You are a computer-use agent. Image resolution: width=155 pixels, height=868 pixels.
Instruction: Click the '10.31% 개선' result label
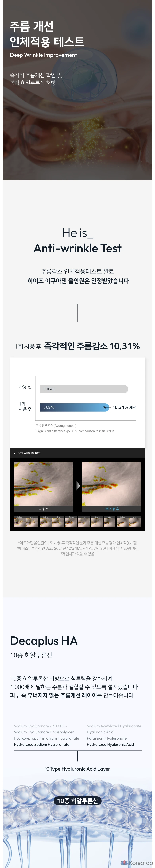(124, 407)
